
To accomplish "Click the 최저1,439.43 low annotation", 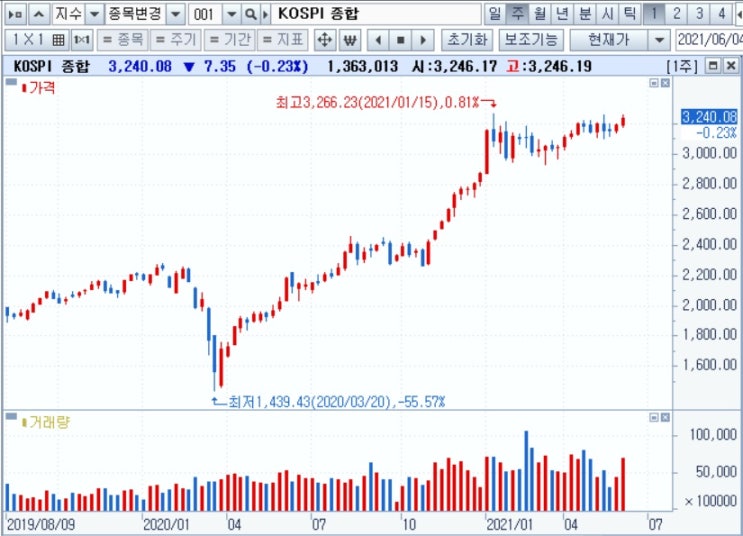I will pyautogui.click(x=337, y=402).
